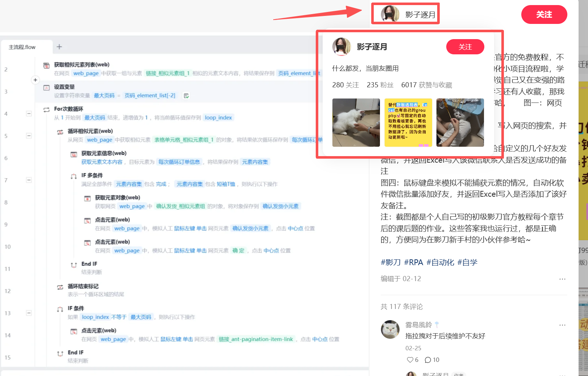
Task: Open the 280 关注 following count
Action: point(345,85)
